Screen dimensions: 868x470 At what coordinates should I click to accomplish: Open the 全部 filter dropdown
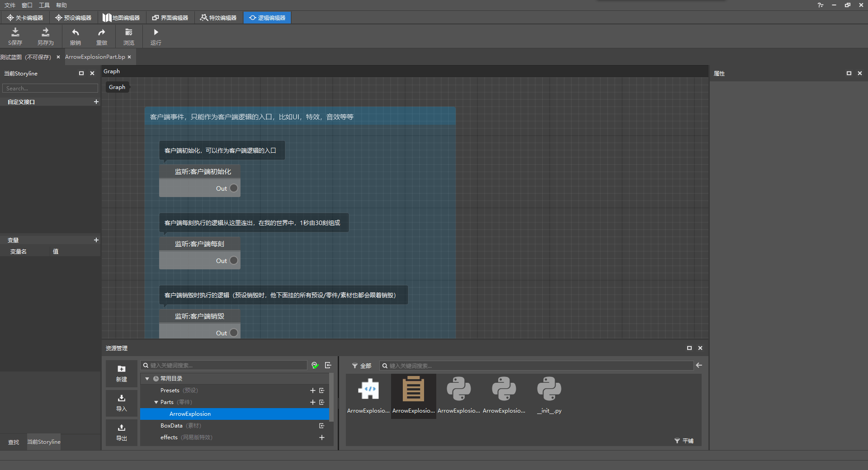click(x=362, y=366)
